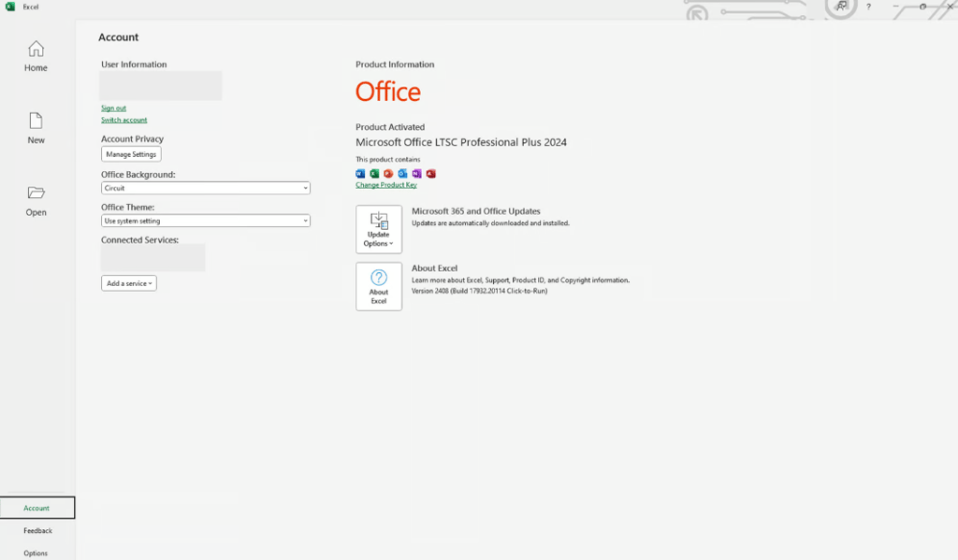Image resolution: width=958 pixels, height=560 pixels.
Task: Click the Outlook app icon
Action: 402,174
